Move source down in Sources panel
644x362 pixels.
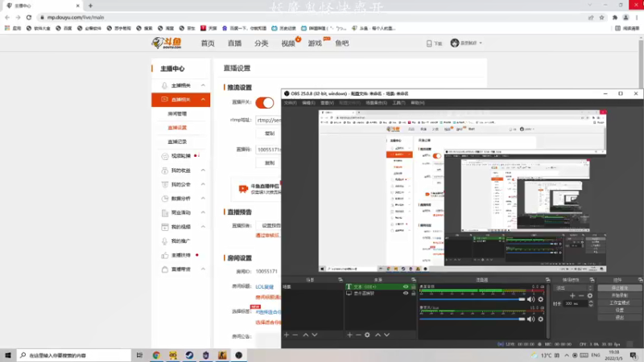click(x=387, y=335)
